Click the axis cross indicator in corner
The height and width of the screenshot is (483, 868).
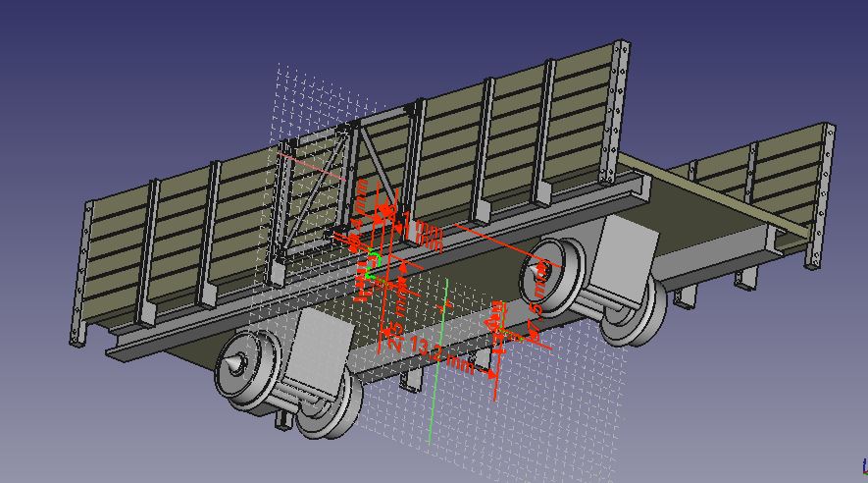tap(863, 464)
